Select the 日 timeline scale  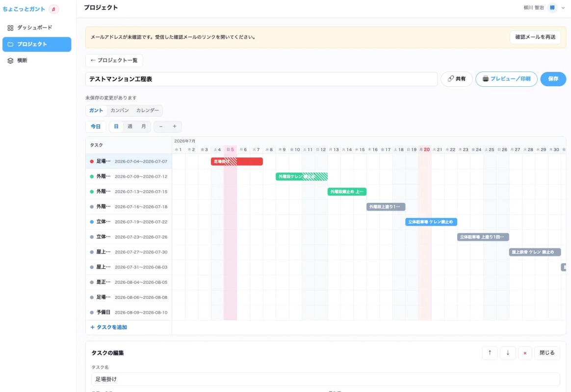116,126
